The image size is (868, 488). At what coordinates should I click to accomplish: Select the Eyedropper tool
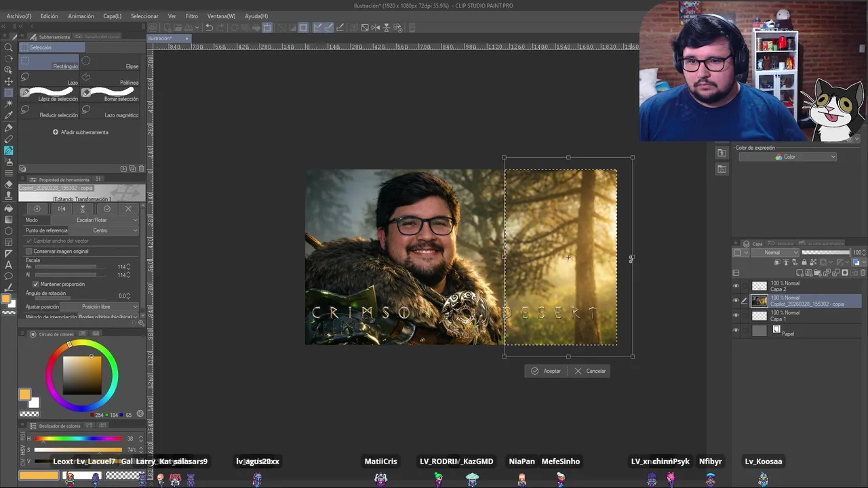tap(9, 115)
